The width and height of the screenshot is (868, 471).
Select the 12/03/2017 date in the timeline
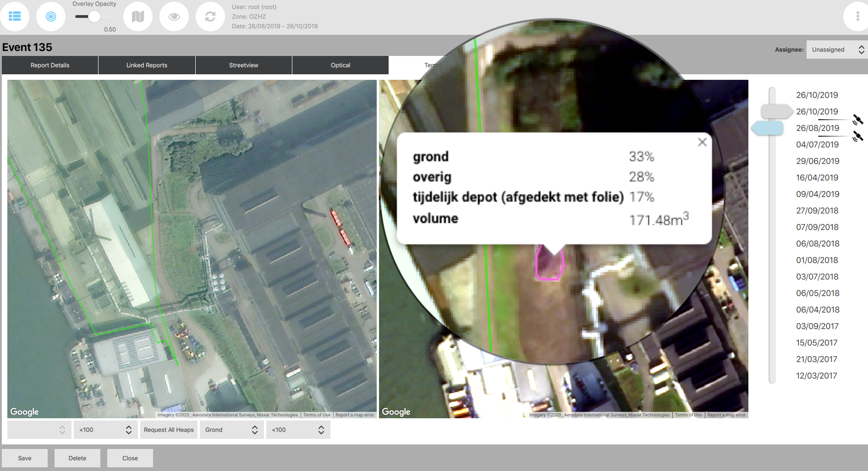(x=817, y=376)
